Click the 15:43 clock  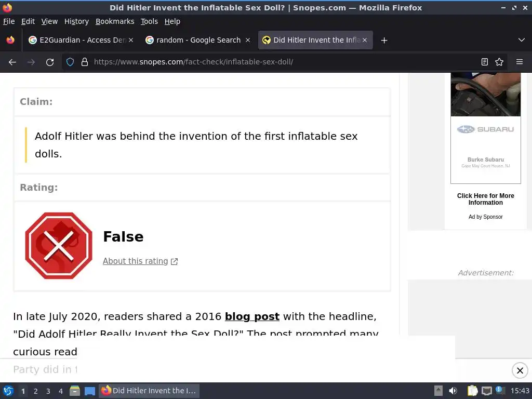520,391
